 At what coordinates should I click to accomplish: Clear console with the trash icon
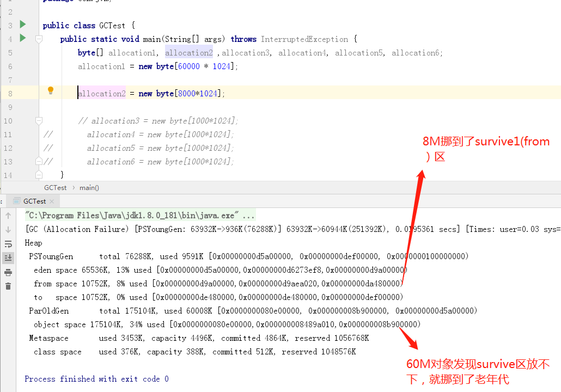[x=8, y=286]
